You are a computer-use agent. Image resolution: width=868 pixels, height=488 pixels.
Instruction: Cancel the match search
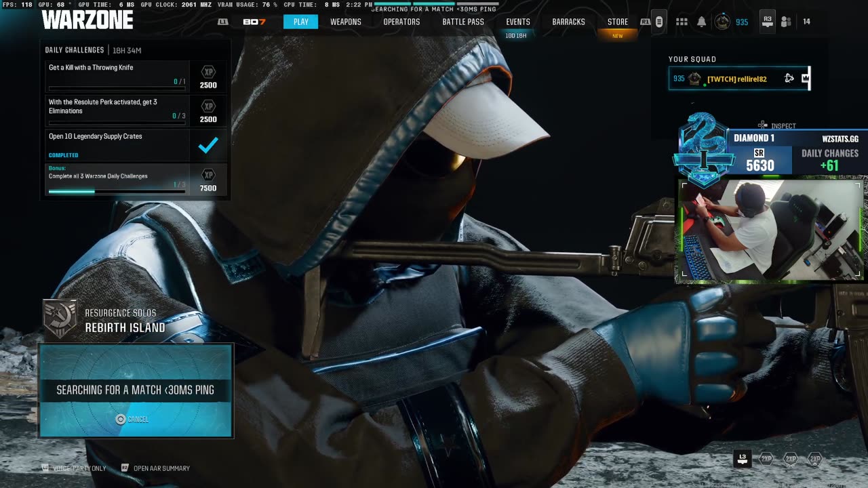pos(132,420)
